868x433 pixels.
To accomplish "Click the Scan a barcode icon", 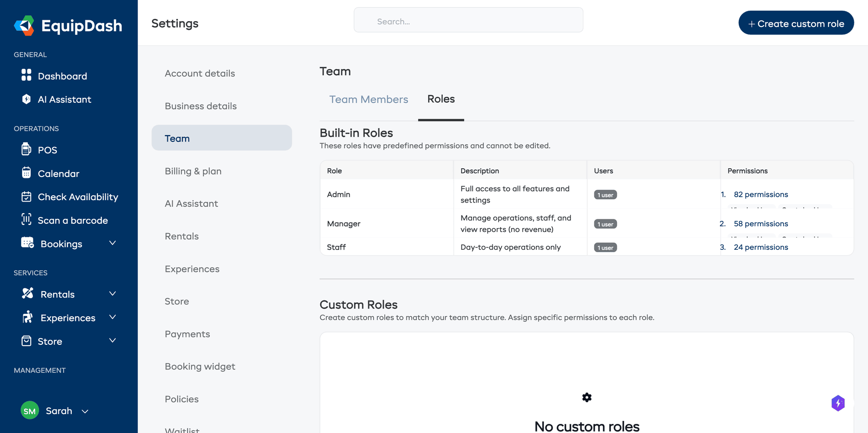I will click(x=27, y=219).
